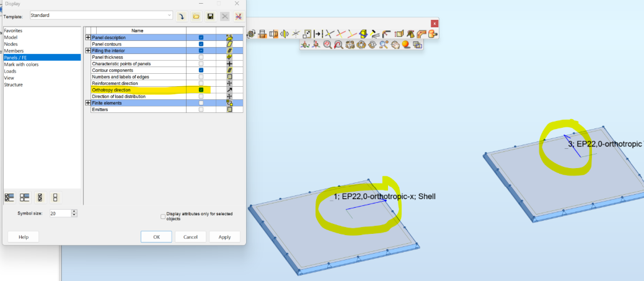The height and width of the screenshot is (281, 644).
Task: Select Mark with colors category
Action: tap(21, 65)
